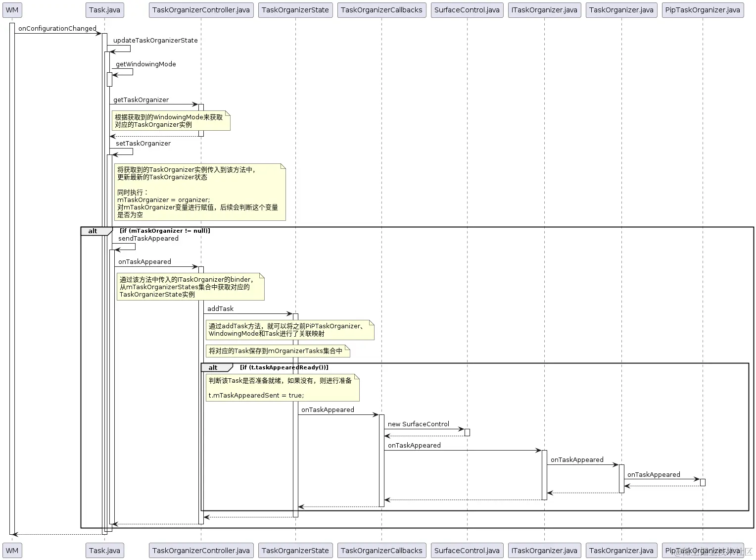The height and width of the screenshot is (560, 756).
Task: Select the note starting with 通过addTask方法
Action: click(290, 330)
